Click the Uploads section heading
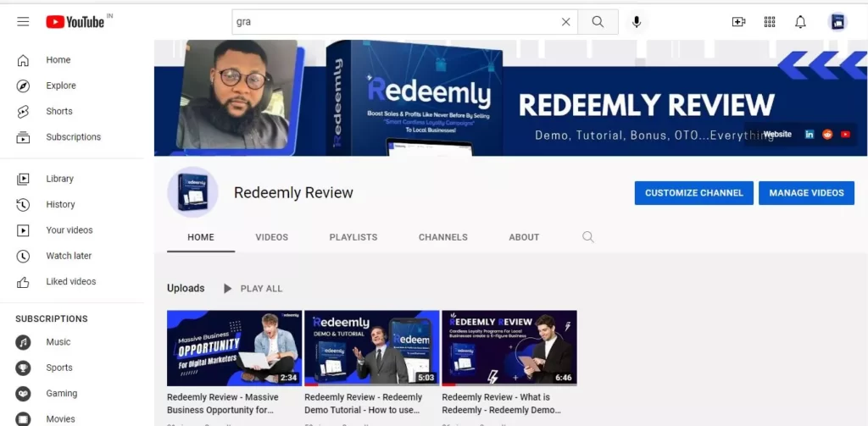This screenshot has width=868, height=426. click(186, 288)
